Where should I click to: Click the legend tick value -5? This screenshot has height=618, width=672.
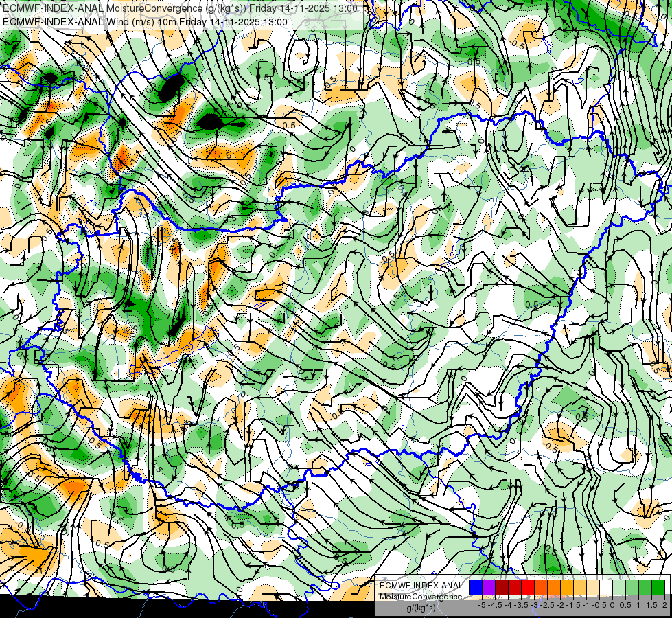(482, 605)
